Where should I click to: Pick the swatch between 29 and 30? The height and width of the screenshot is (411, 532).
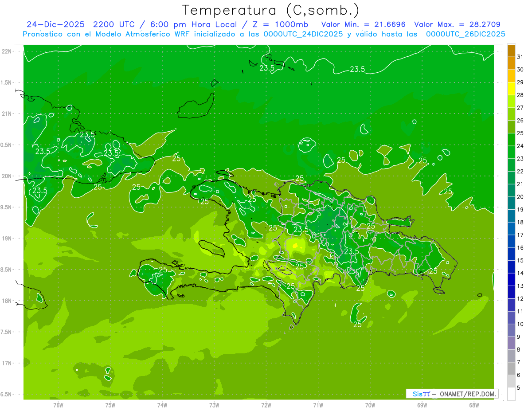tap(511, 76)
